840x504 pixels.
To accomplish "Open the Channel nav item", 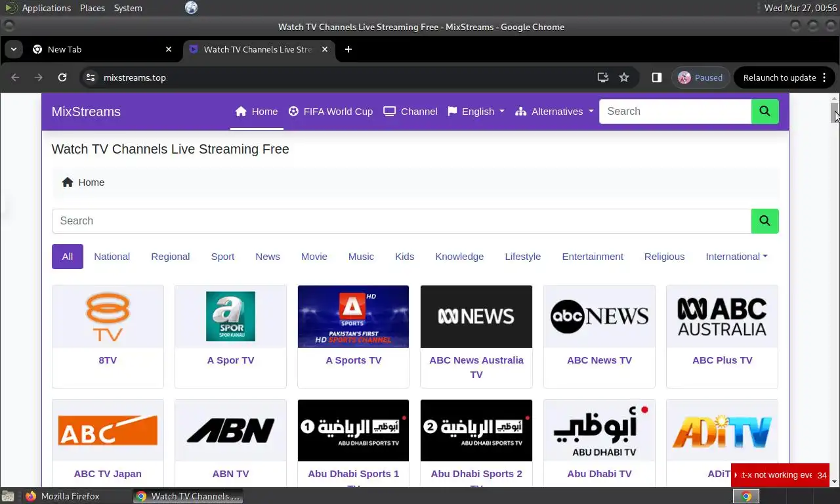I will (x=410, y=112).
